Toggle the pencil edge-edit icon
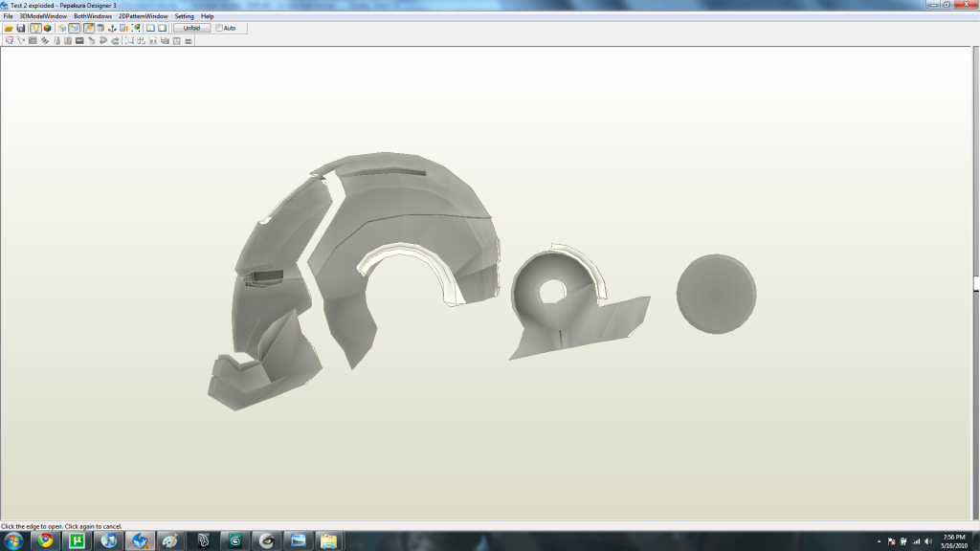 89,28
